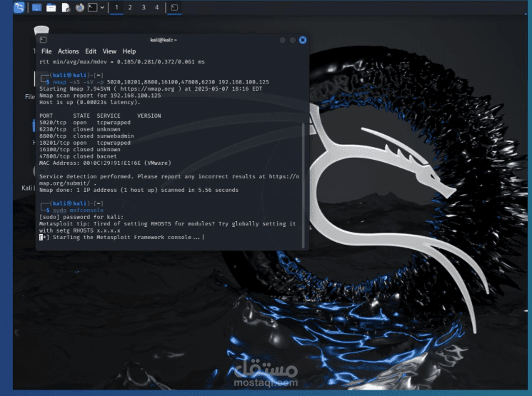
Task: Open terminal emulator from panel
Action: 92,7
